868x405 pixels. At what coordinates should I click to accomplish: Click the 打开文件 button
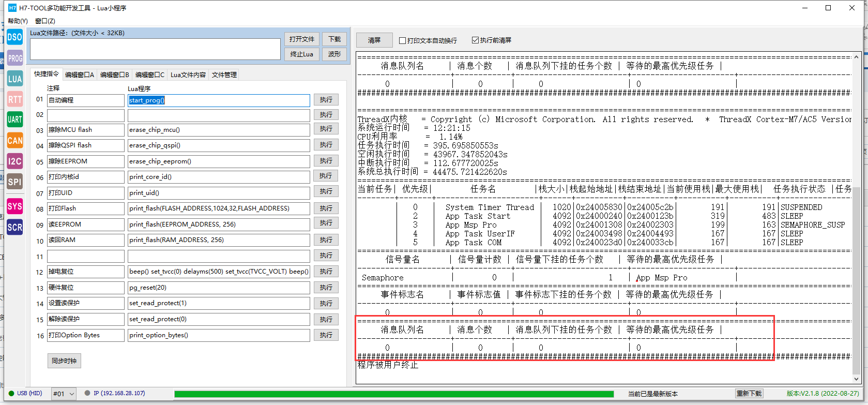pyautogui.click(x=302, y=39)
